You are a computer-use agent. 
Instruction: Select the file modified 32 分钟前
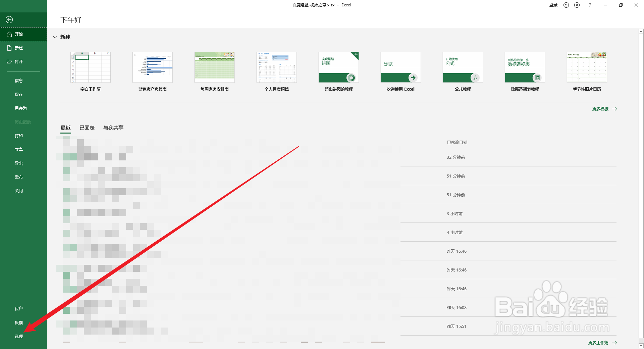(x=339, y=157)
